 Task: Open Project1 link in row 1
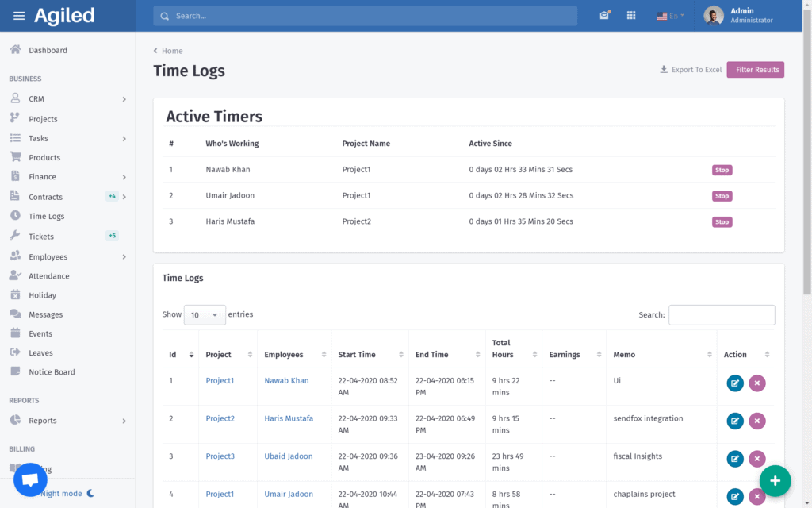(220, 380)
